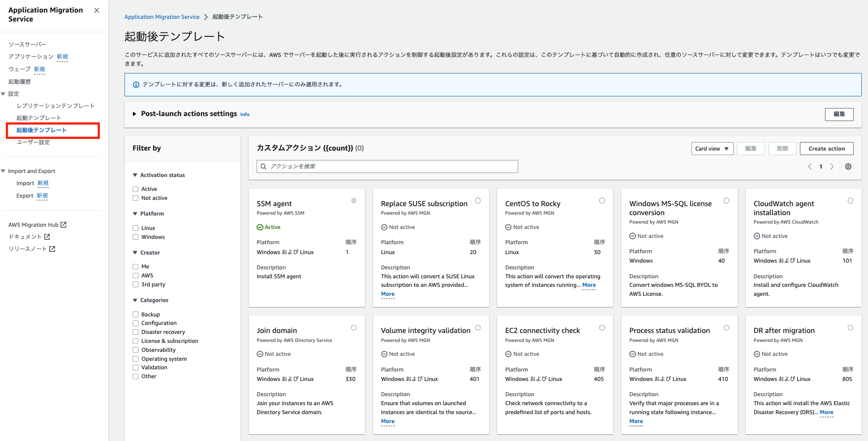
Task: Collapse the Import and Export sidebar section
Action: point(3,171)
